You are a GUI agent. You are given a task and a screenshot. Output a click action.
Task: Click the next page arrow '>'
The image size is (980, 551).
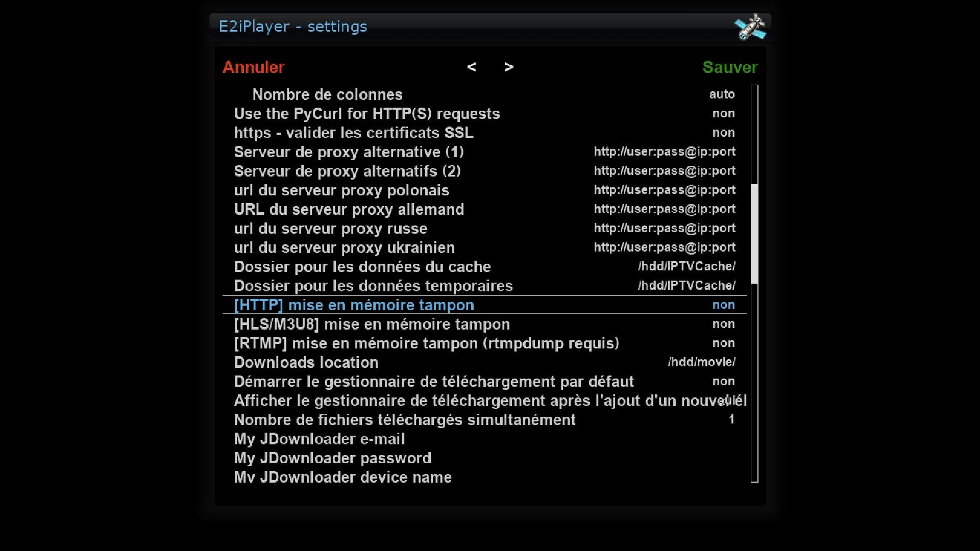point(508,67)
